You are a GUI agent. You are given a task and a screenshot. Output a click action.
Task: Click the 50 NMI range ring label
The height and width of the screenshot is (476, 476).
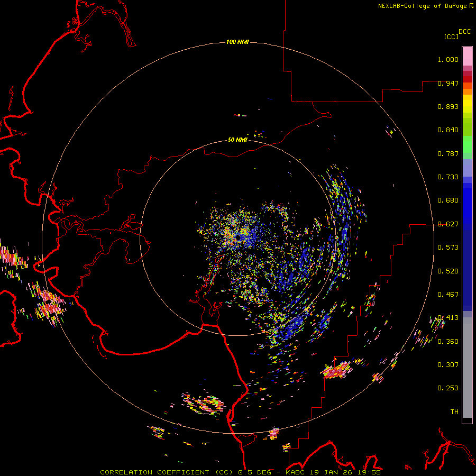click(237, 140)
